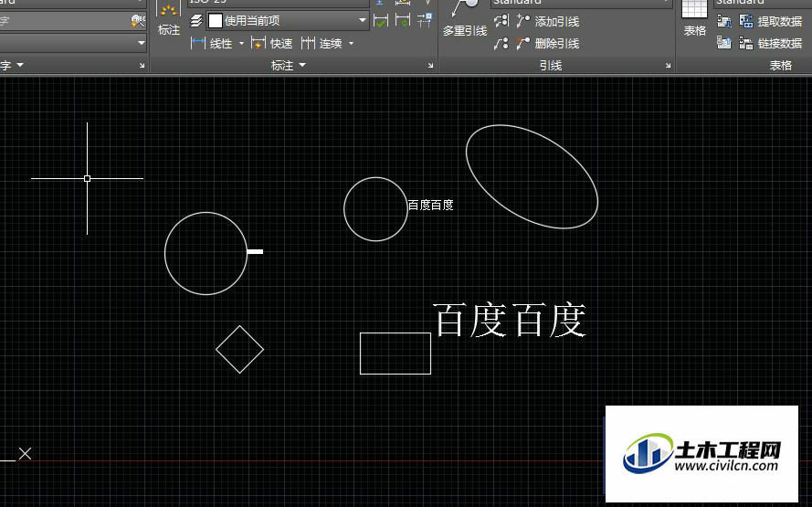Viewport: 812px width, 507px height.
Task: Click the reassociate dimension icon with blue square
Action: point(425,21)
